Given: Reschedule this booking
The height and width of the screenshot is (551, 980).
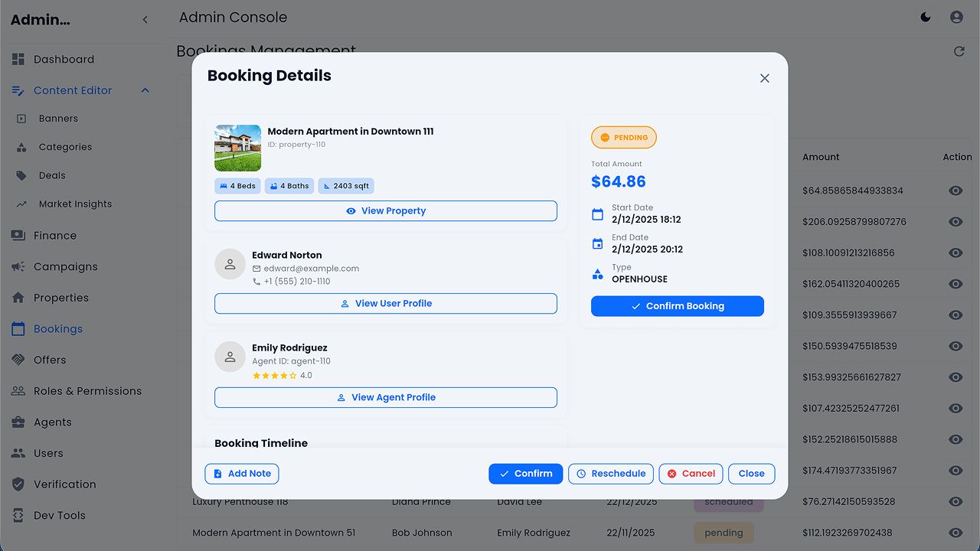Looking at the screenshot, I should (x=611, y=474).
